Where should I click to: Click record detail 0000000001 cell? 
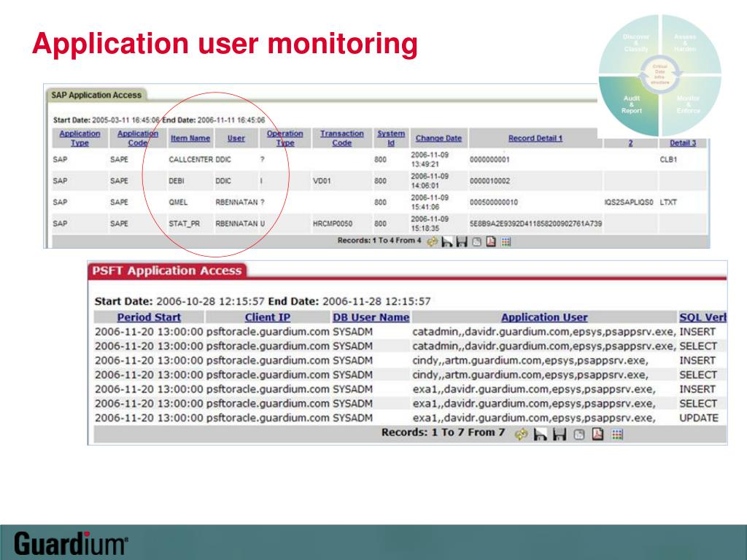point(489,160)
